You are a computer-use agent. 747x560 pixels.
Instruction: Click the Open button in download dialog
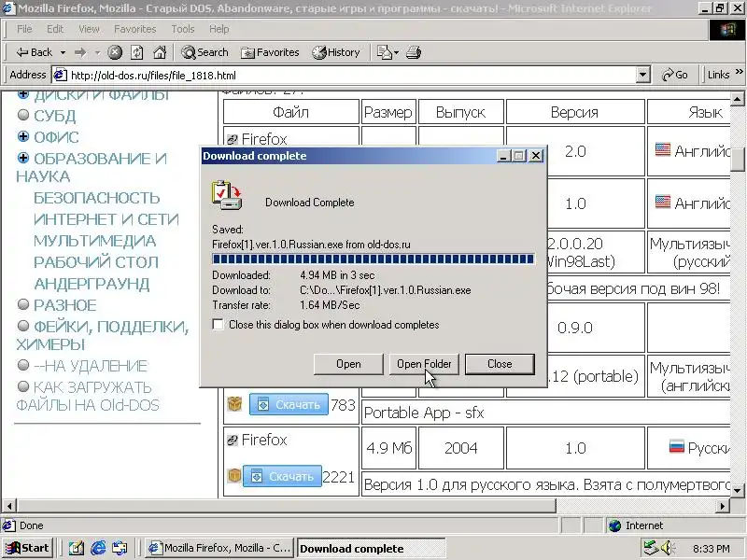point(348,364)
